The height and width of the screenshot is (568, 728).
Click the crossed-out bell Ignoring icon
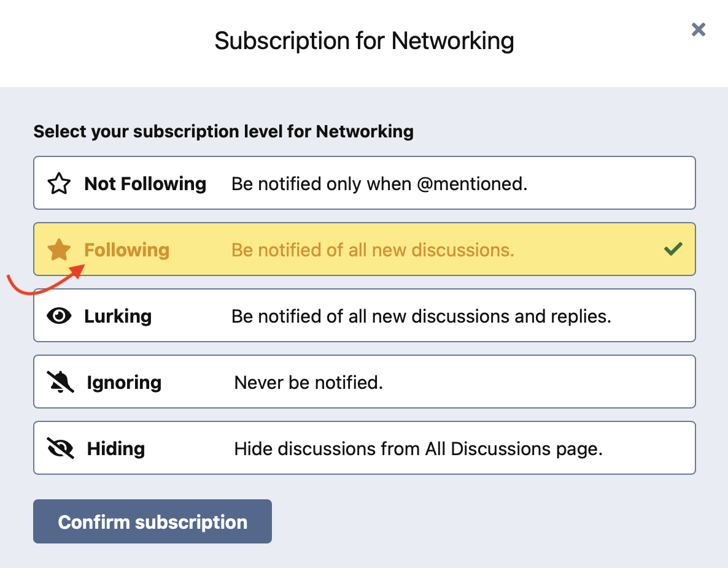pos(60,382)
